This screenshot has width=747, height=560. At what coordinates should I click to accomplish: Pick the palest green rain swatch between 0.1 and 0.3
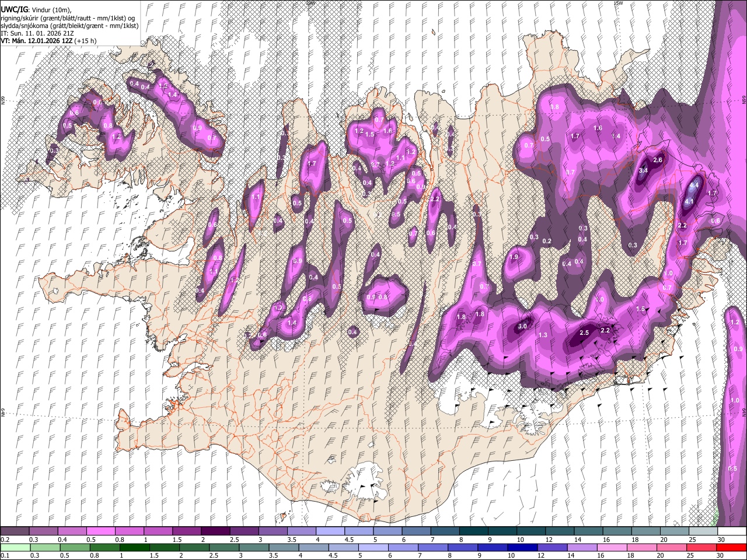[x=15, y=547]
